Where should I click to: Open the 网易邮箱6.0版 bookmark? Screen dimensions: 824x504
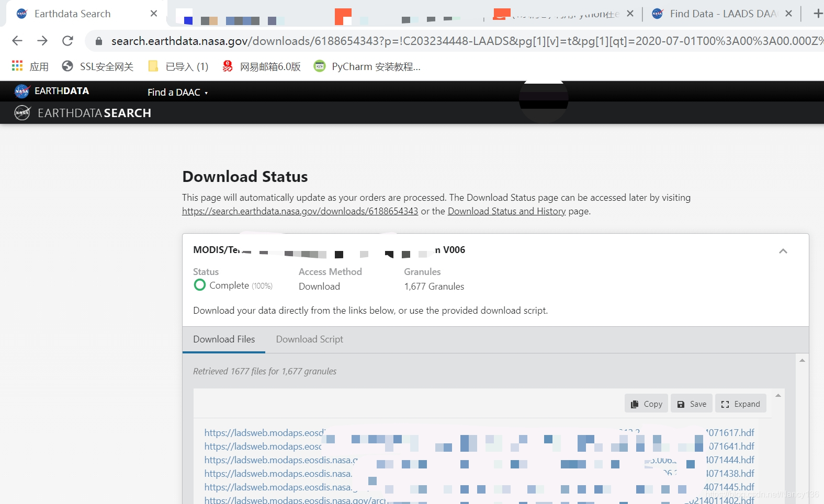pos(262,66)
